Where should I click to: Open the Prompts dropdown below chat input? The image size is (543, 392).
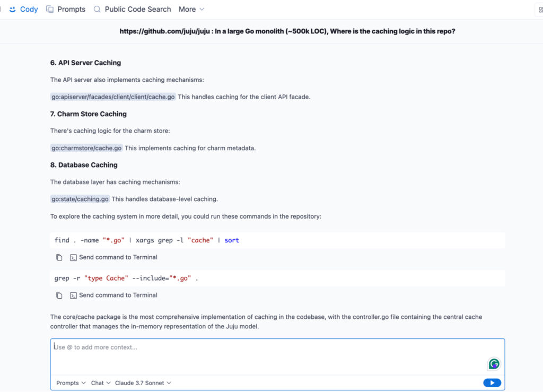pos(71,383)
